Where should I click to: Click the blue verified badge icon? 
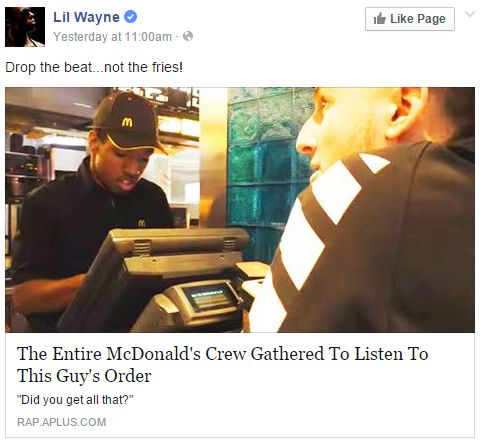pyautogui.click(x=130, y=17)
